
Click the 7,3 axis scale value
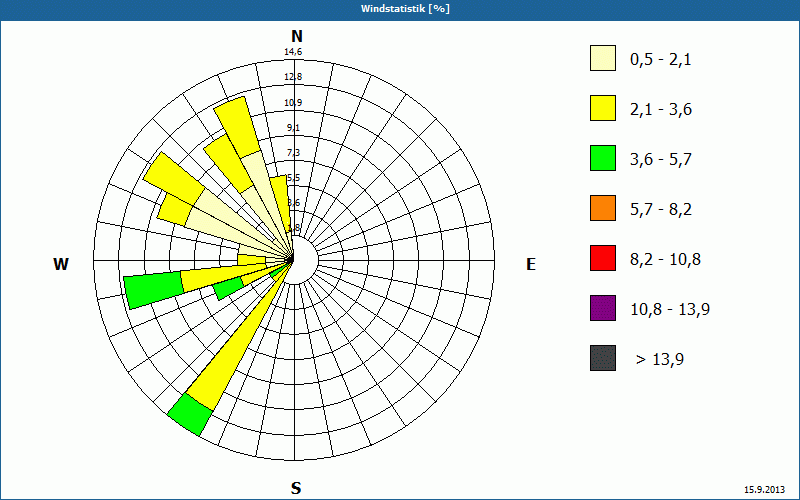click(293, 153)
